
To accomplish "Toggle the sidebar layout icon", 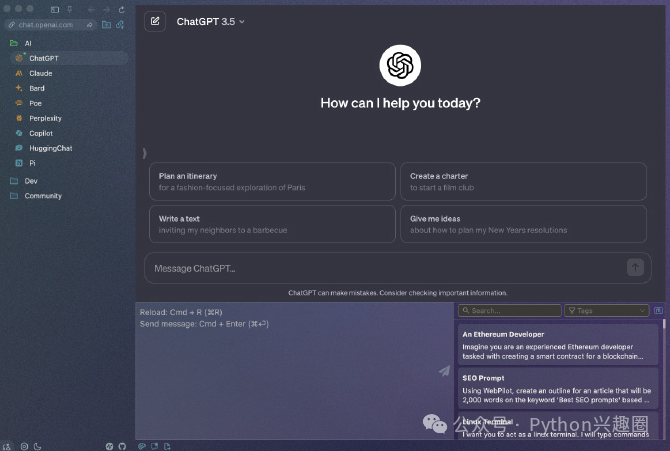I will point(55,9).
